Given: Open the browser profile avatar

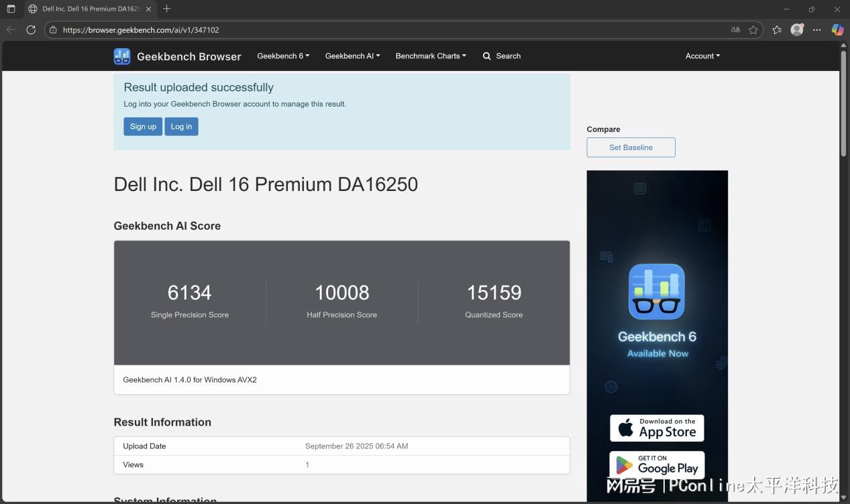Looking at the screenshot, I should point(797,29).
